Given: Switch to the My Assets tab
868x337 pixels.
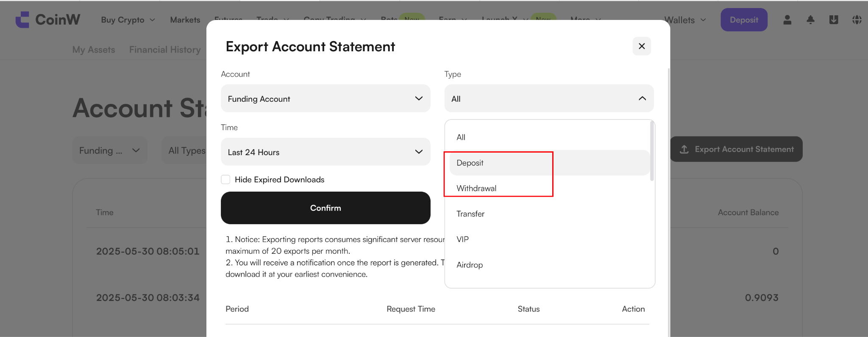Looking at the screenshot, I should (x=94, y=50).
